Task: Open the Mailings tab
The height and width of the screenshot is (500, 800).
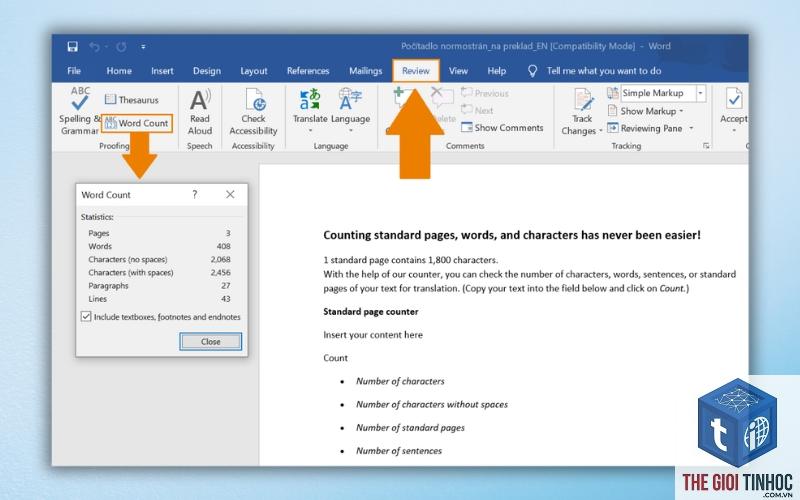Action: (x=365, y=71)
